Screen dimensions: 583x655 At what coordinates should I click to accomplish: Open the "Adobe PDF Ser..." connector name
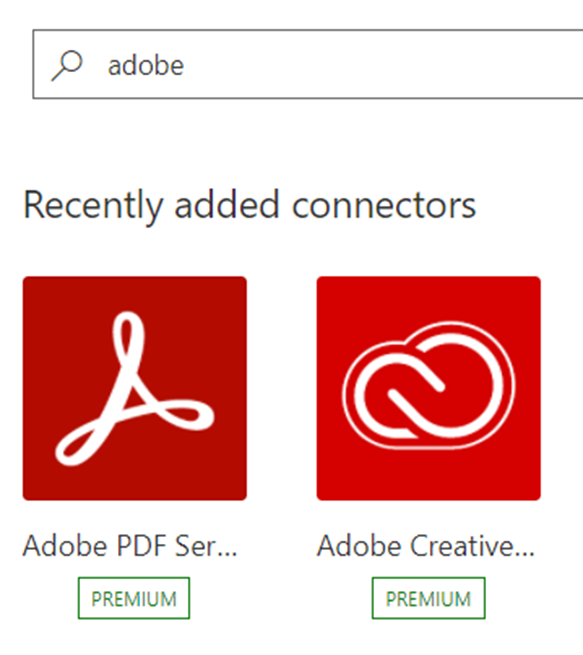pos(130,546)
